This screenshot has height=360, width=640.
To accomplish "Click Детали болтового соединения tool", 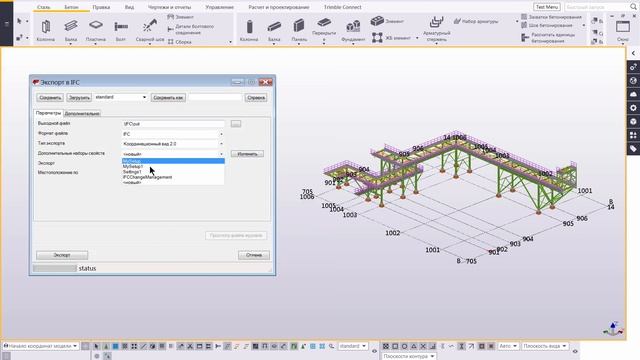I will pos(191,29).
